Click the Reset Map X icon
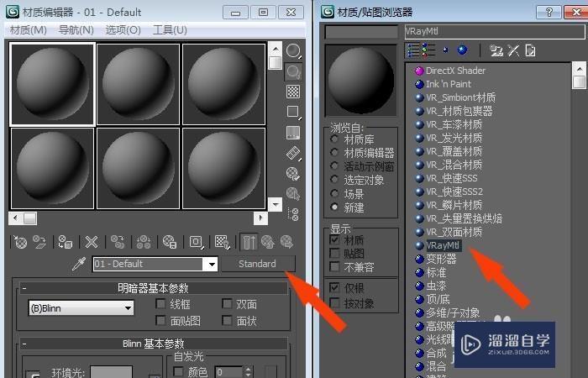The width and height of the screenshot is (588, 378). [91, 242]
